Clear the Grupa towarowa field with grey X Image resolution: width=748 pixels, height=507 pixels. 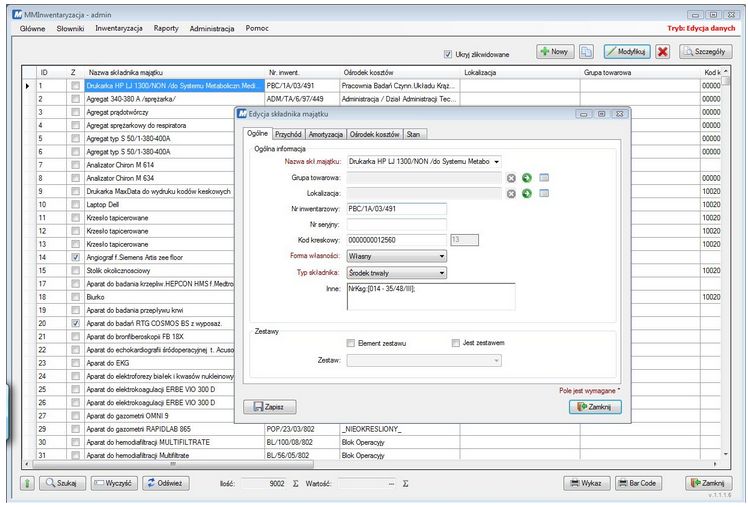click(511, 177)
